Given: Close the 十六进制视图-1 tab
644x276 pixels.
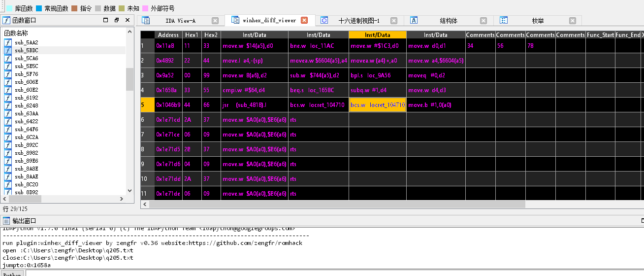Looking at the screenshot, I should coord(394,21).
